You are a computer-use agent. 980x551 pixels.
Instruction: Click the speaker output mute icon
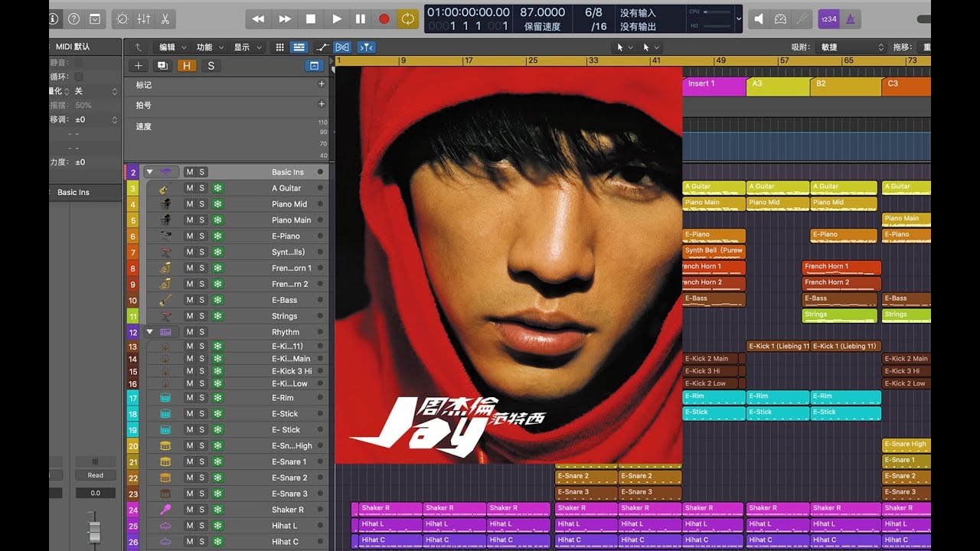[759, 18]
